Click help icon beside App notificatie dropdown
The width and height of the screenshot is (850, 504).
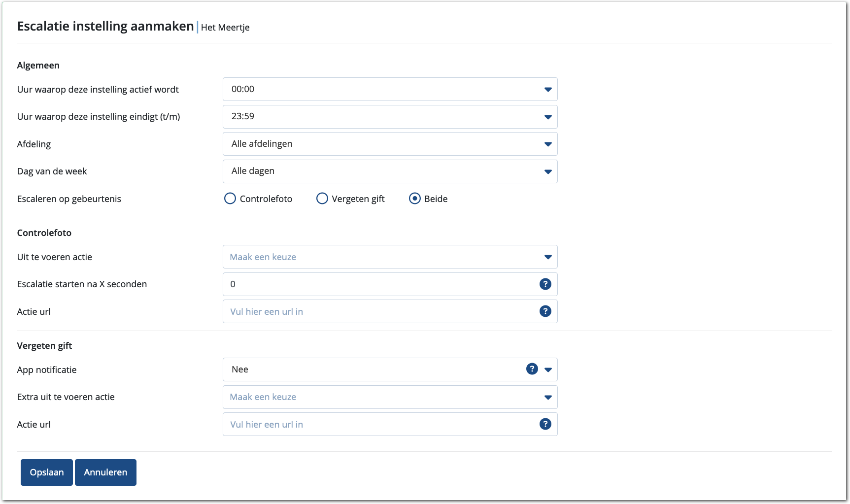[x=532, y=369]
